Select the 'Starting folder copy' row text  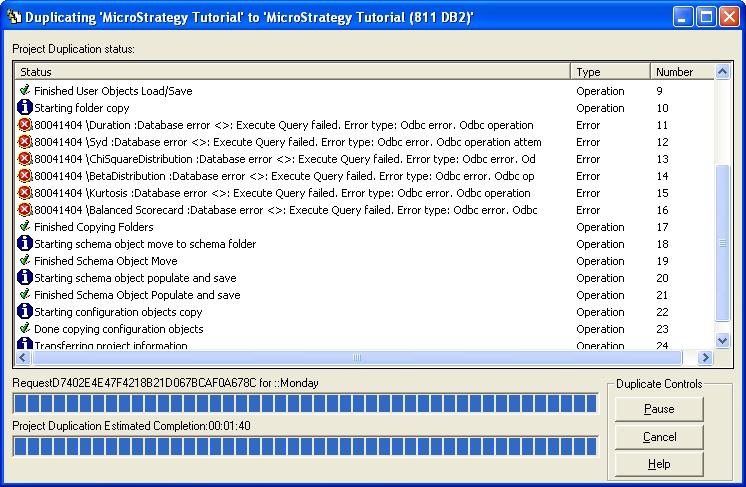pos(82,108)
